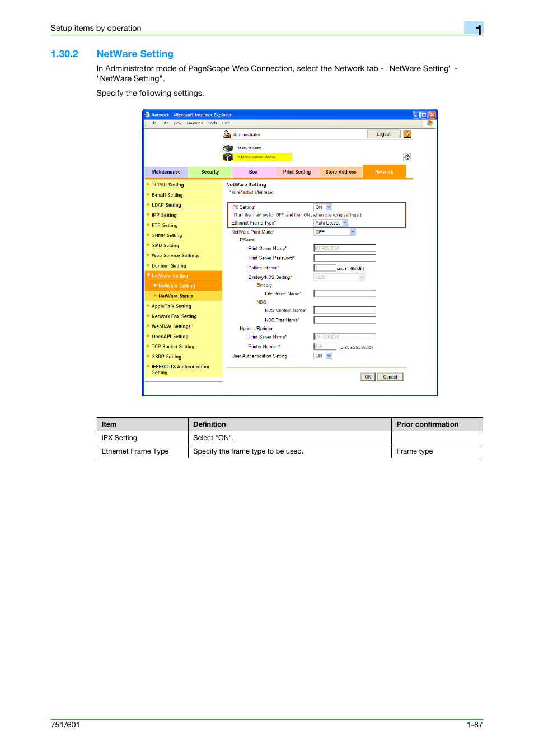Open the Favorites menu
Screen dimensions: 534x756
[x=195, y=123]
